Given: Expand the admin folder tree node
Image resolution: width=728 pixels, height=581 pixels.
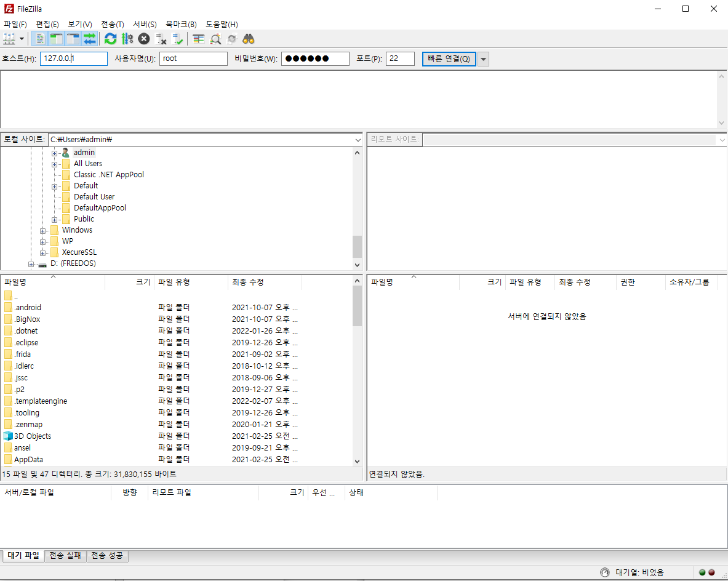Looking at the screenshot, I should pos(54,153).
